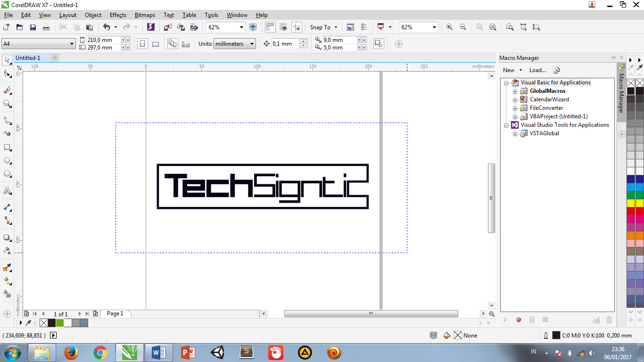Open the A4 page size dropdown
Viewport: 644px width, 362px height.
[x=72, y=44]
